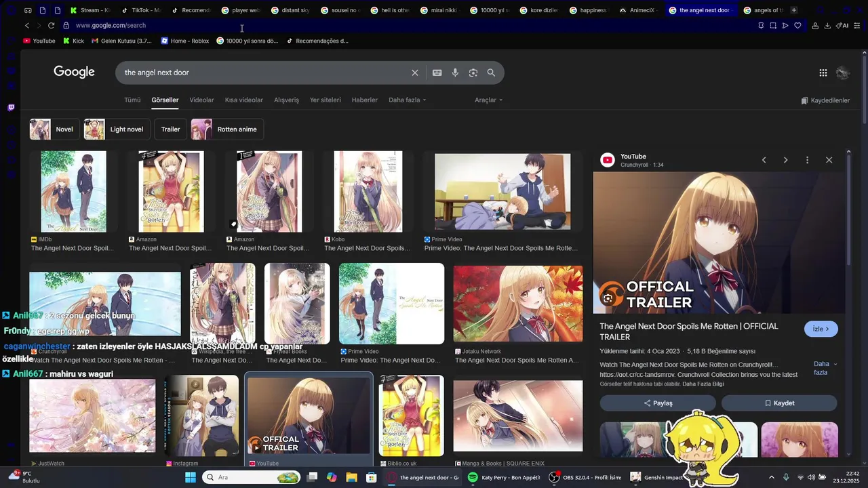868x488 pixels.
Task: Open browser downloads icon
Action: coord(827,25)
